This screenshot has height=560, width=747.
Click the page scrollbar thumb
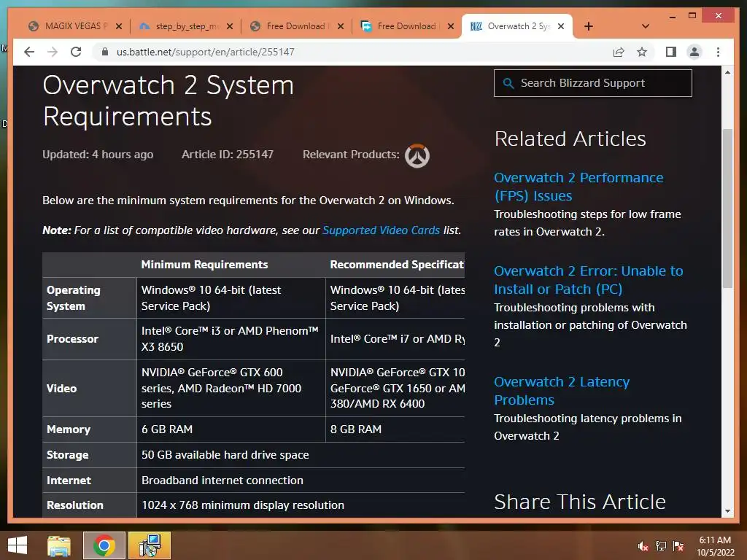point(727,208)
